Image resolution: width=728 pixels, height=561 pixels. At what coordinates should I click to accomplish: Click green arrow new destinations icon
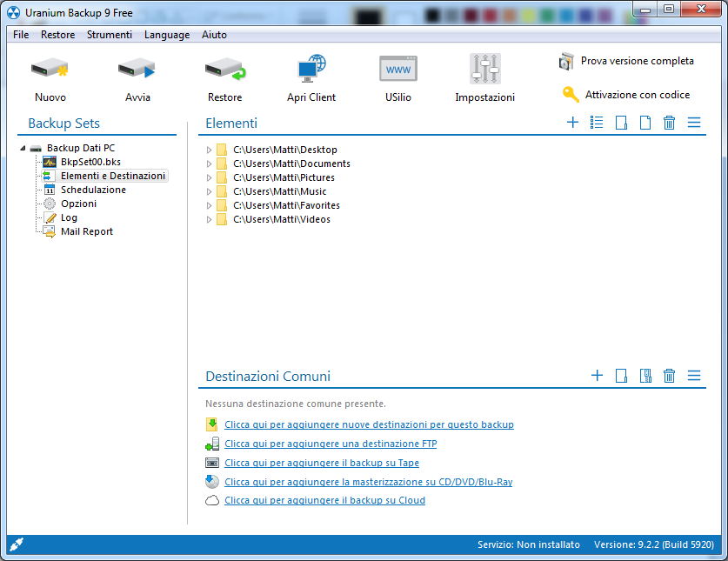coord(211,424)
